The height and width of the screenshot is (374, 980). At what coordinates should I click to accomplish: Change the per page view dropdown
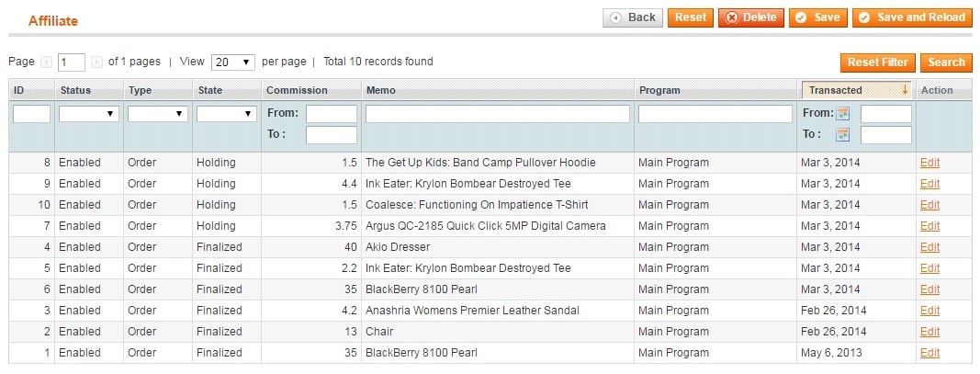[233, 62]
